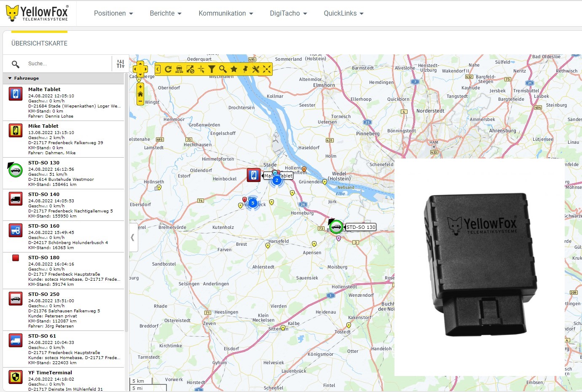
Task: Click the auto-zoom disable toolbar icon
Action: [x=190, y=69]
